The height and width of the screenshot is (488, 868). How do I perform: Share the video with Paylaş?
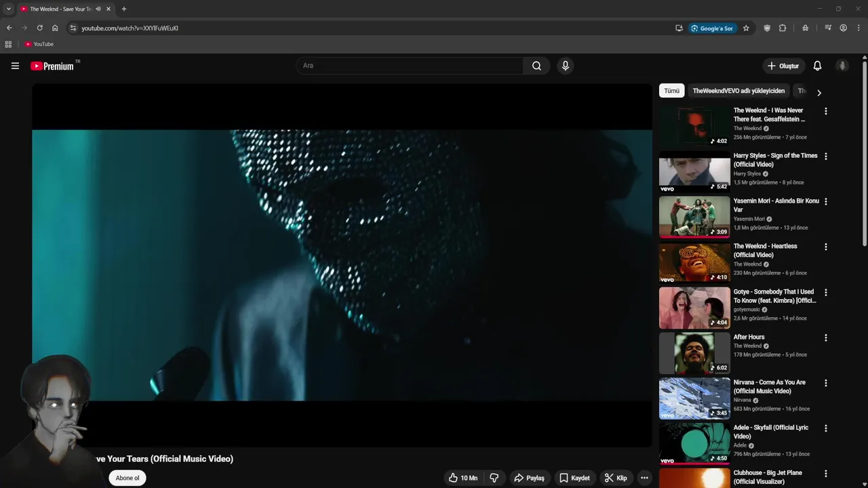pyautogui.click(x=529, y=478)
